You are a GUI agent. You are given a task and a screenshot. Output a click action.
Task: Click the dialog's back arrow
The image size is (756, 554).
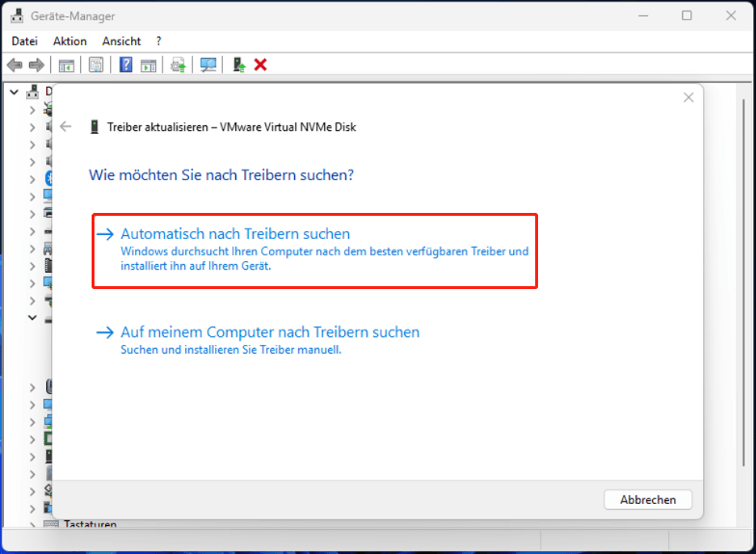click(66, 127)
